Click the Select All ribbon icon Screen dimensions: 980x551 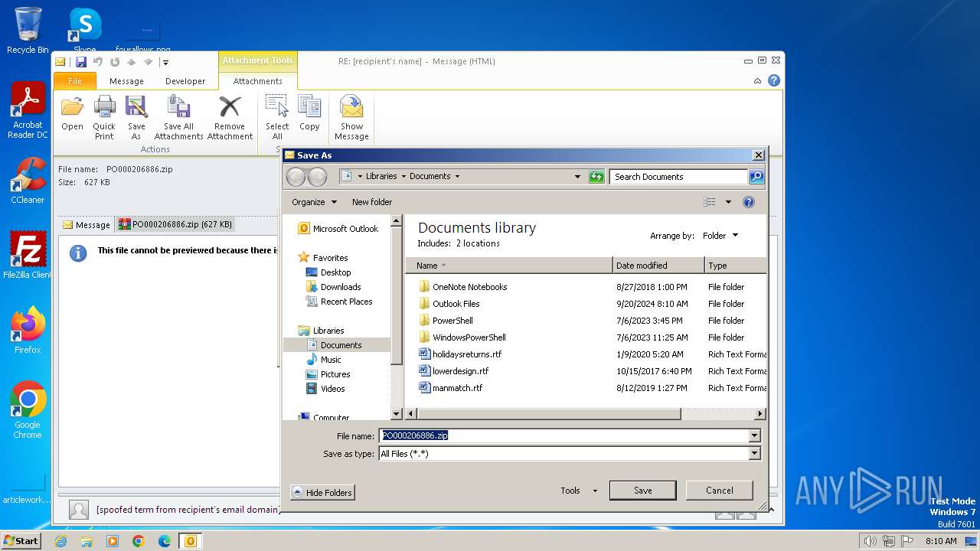pos(277,117)
